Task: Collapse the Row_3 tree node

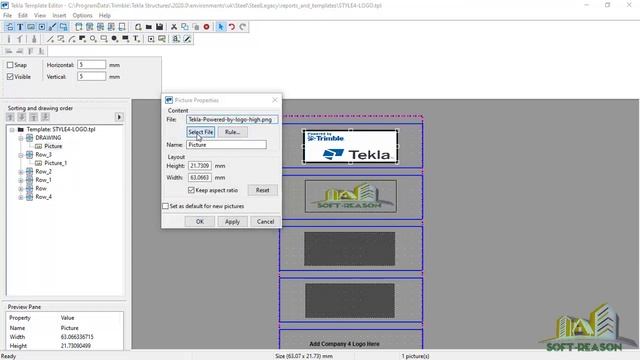Action: [21, 155]
